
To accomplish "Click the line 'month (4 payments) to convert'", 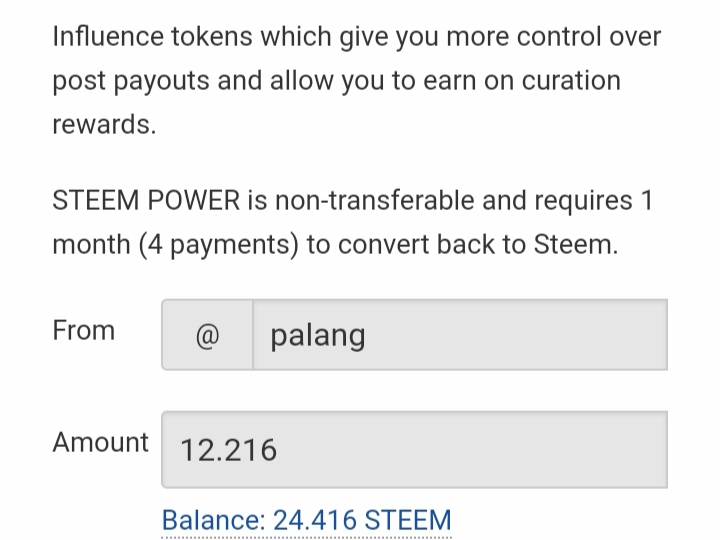I will pos(334,245).
